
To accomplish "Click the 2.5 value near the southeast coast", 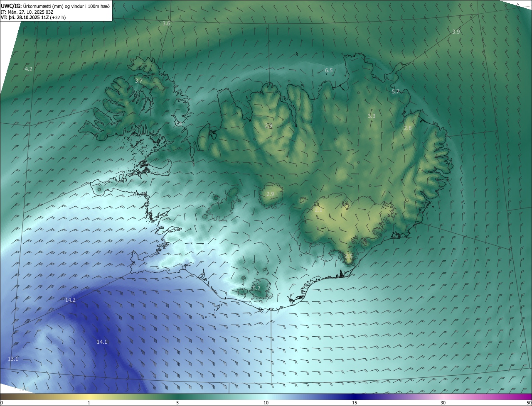I will [x=349, y=257].
